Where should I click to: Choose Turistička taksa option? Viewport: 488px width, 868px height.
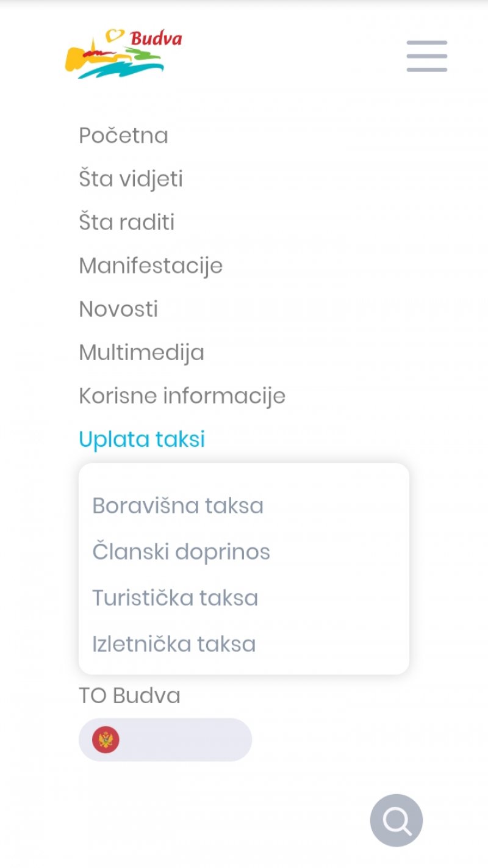[x=175, y=598]
